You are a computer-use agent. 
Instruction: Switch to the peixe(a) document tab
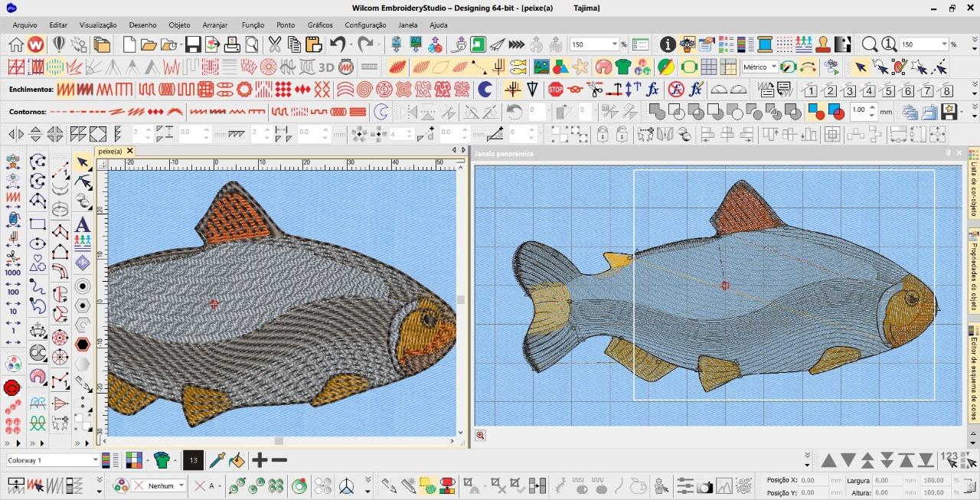[110, 152]
